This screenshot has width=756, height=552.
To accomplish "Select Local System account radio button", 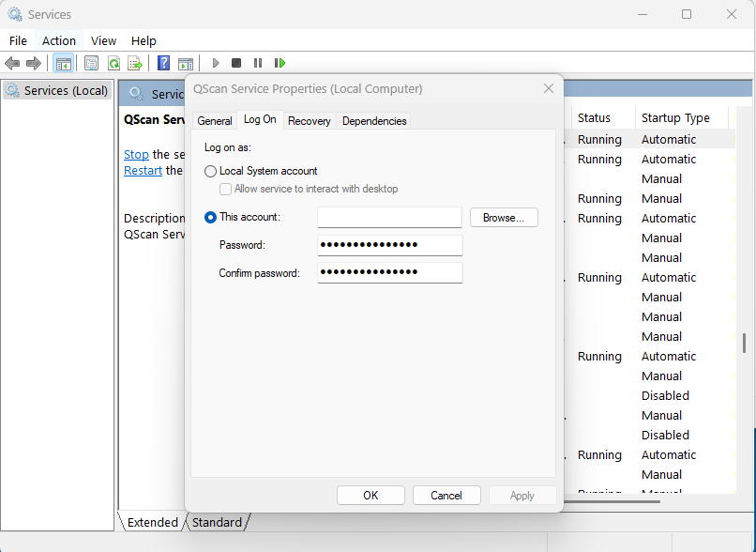I will 210,171.
